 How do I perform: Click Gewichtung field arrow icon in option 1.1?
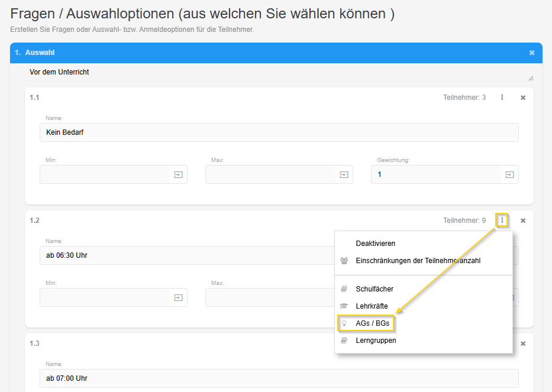pyautogui.click(x=509, y=174)
